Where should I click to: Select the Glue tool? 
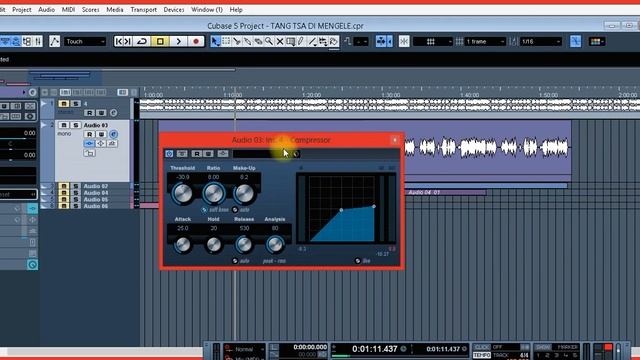click(247, 41)
